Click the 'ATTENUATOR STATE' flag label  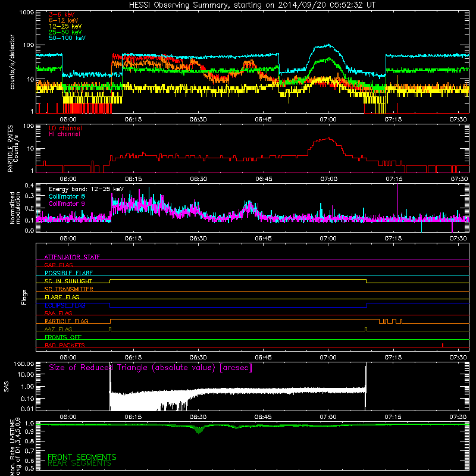[72, 257]
